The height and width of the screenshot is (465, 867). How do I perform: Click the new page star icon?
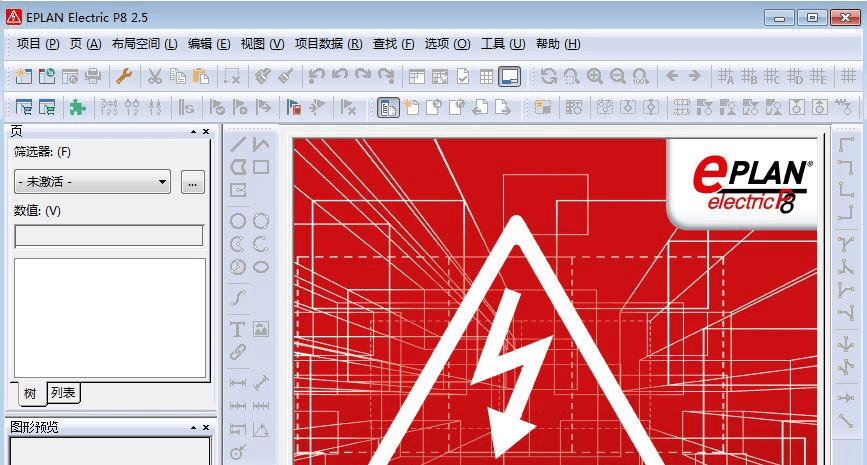(x=411, y=107)
